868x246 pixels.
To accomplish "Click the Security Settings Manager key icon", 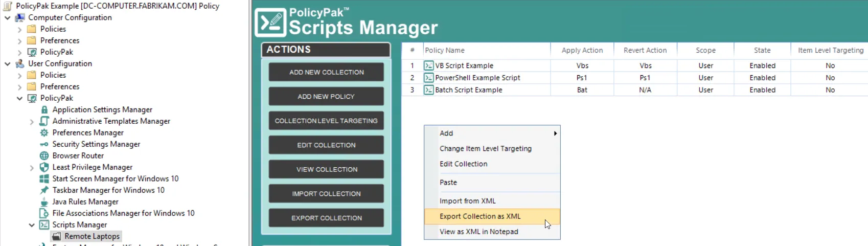I will 44,144.
